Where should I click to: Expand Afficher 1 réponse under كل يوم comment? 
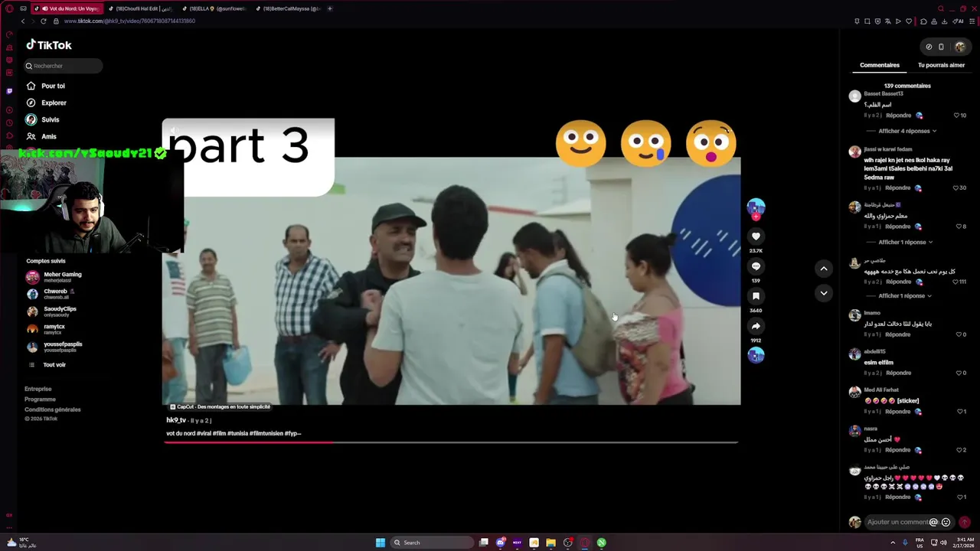(x=904, y=295)
